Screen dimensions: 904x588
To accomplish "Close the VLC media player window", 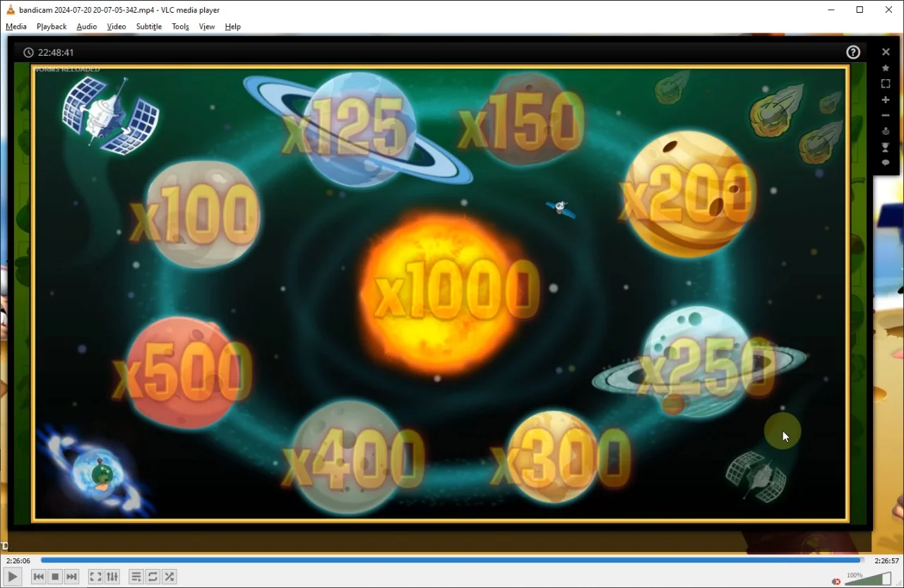I will coord(888,10).
